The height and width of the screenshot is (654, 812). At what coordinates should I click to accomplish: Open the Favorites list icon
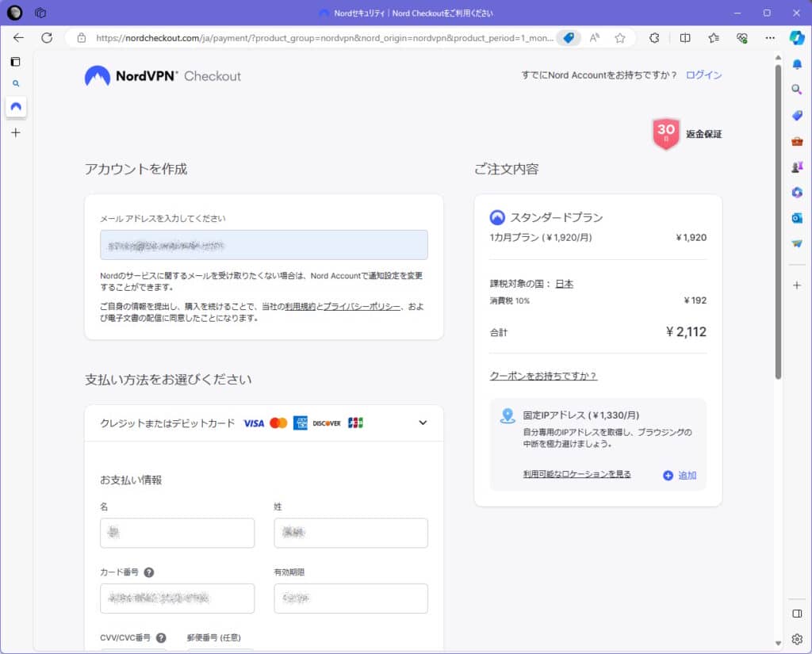click(714, 38)
